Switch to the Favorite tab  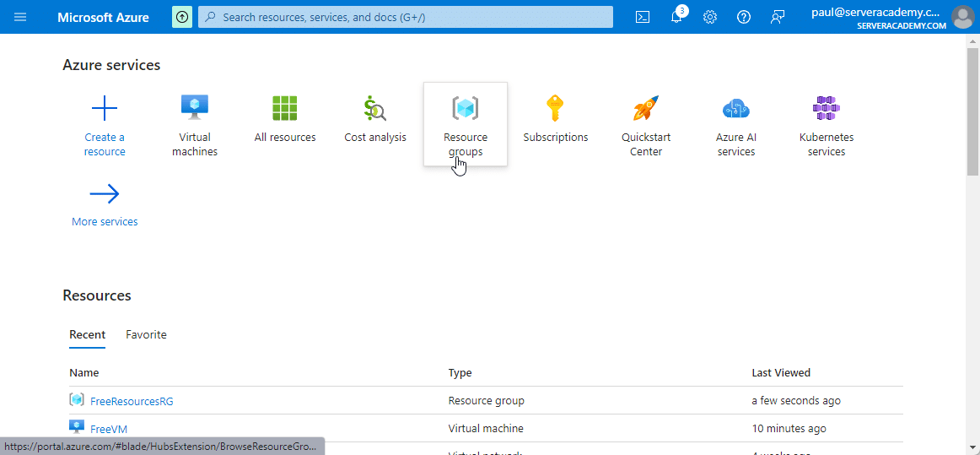(146, 334)
